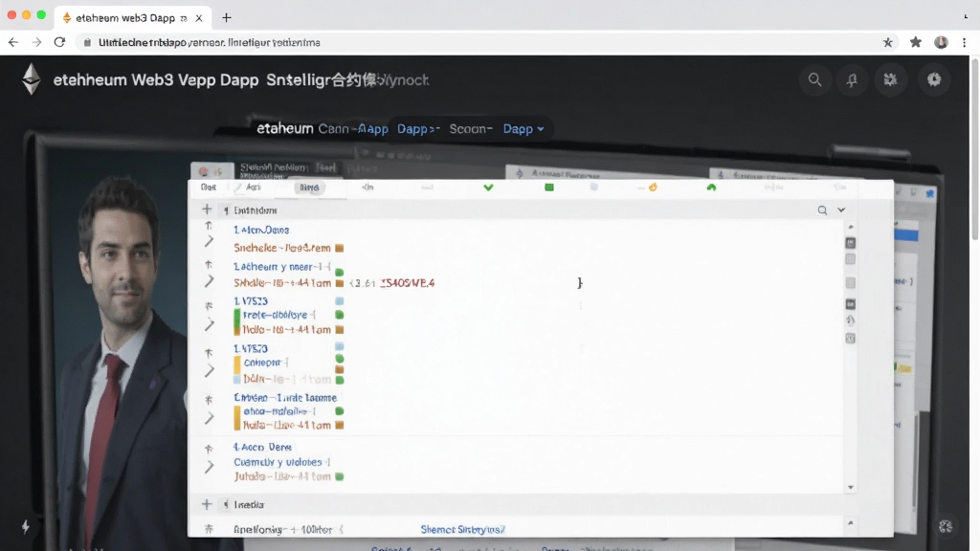Image resolution: width=980 pixels, height=551 pixels.
Task: Click the orange icon in panel toolbar
Action: click(653, 187)
